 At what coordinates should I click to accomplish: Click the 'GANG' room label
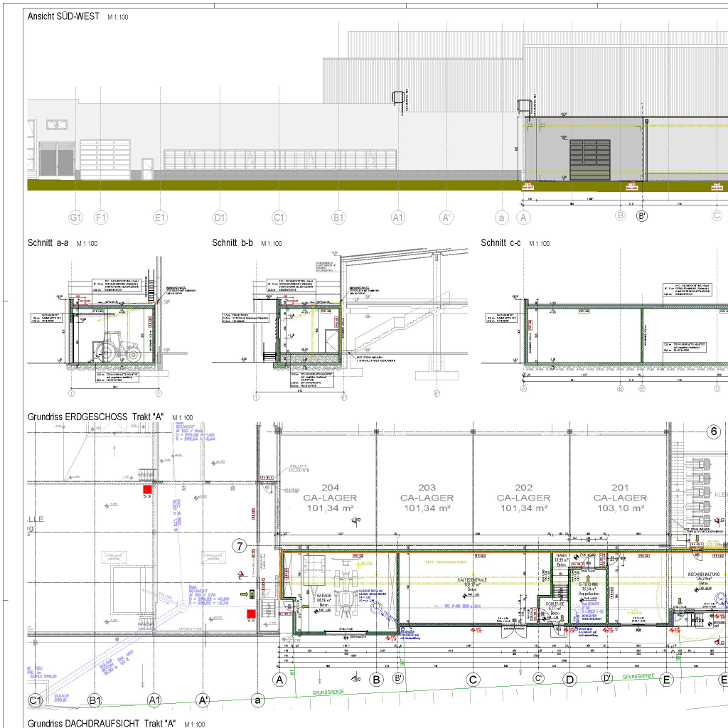[x=562, y=555]
